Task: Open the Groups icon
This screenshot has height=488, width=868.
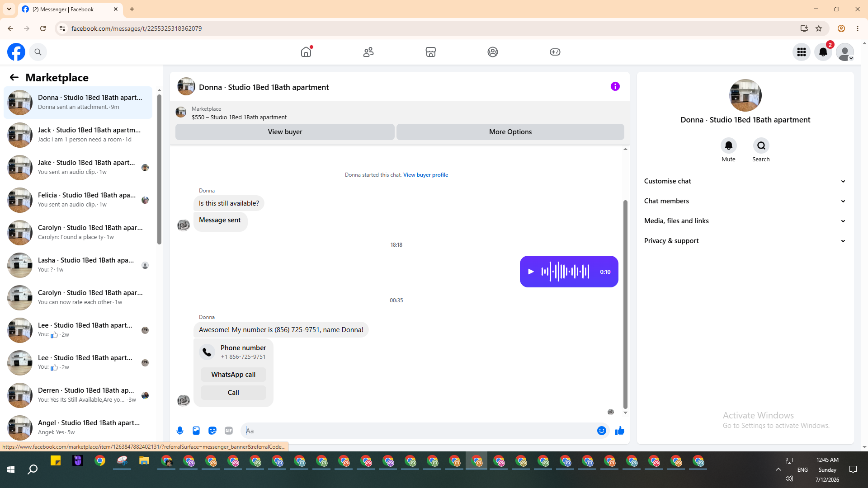Action: pyautogui.click(x=493, y=52)
